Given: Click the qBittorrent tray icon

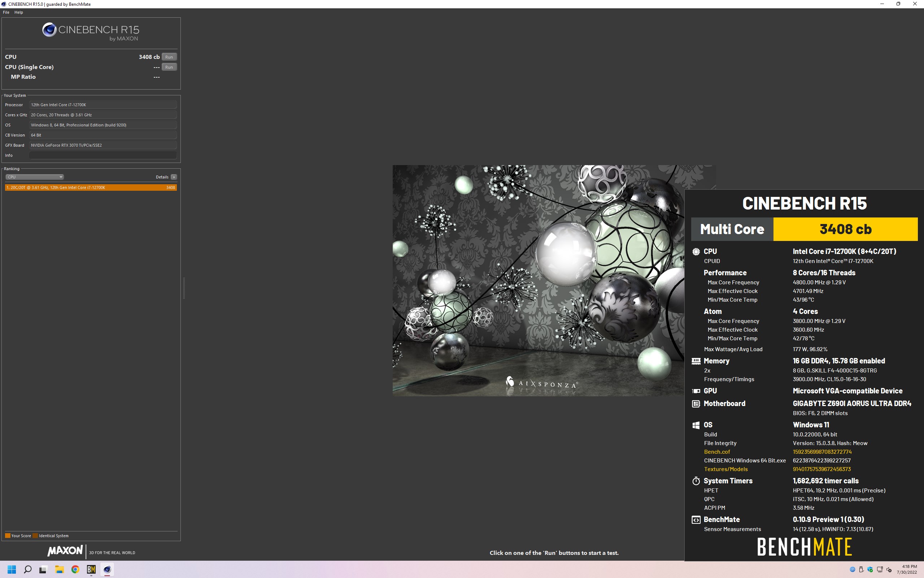Looking at the screenshot, I should 852,570.
